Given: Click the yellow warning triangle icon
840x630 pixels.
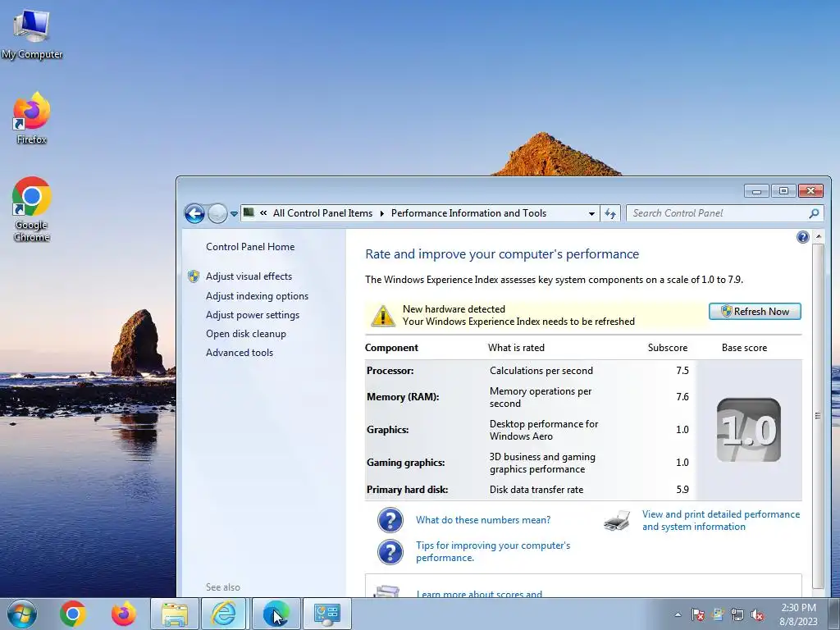Looking at the screenshot, I should pos(383,316).
